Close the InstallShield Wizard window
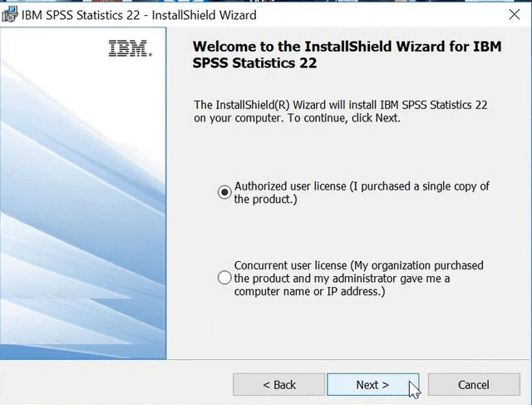 (515, 15)
